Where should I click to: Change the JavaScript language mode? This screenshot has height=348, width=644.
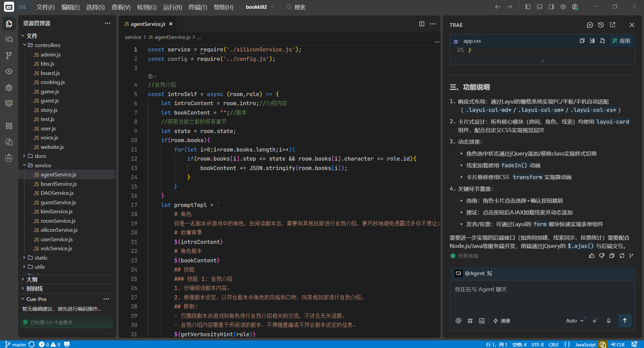(x=585, y=344)
